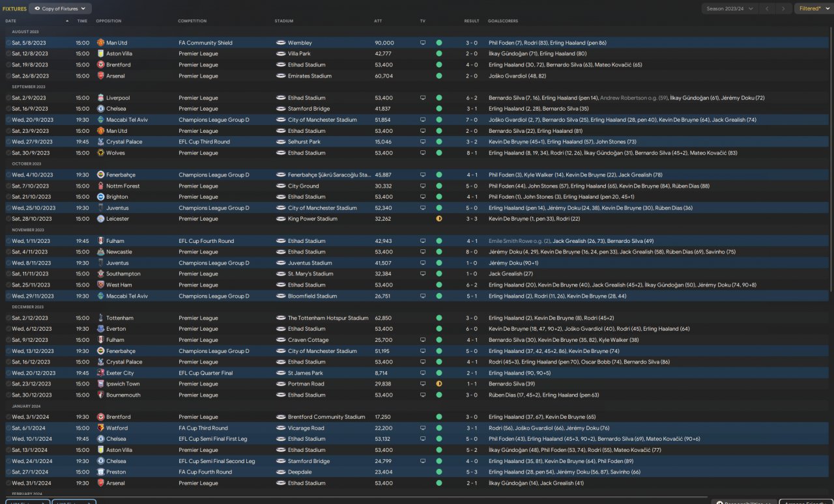The width and height of the screenshot is (834, 504).
Task: Click the vertical scrollbar on the fixtures list
Action: click(830, 160)
